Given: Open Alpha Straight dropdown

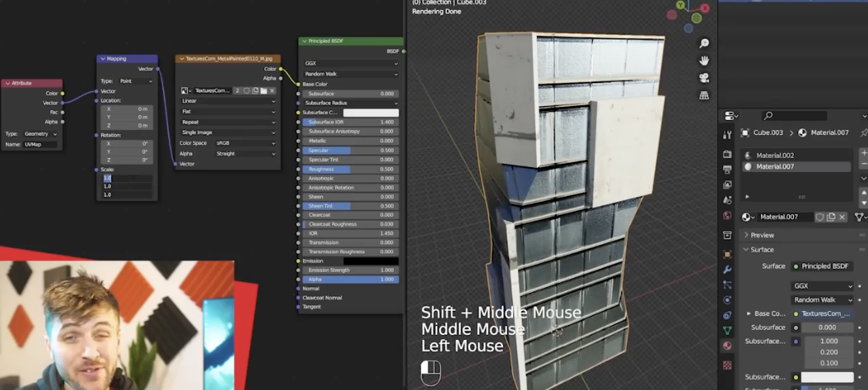Looking at the screenshot, I should pyautogui.click(x=245, y=154).
